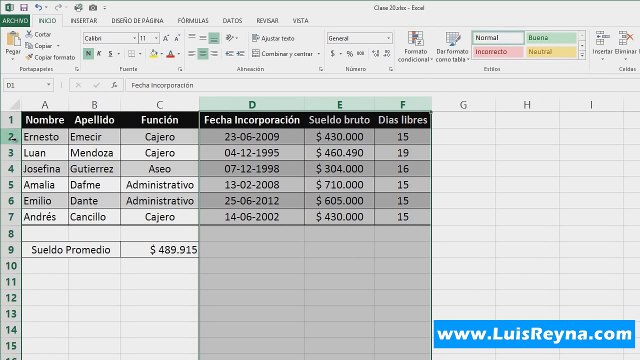Click Ajustar texto to wrap text
This screenshot has height=360, width=640.
[x=273, y=38]
